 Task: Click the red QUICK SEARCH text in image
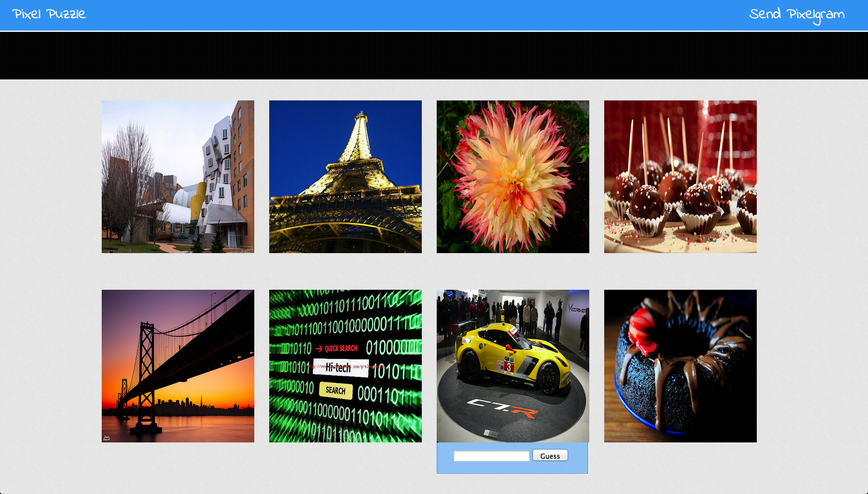[341, 348]
